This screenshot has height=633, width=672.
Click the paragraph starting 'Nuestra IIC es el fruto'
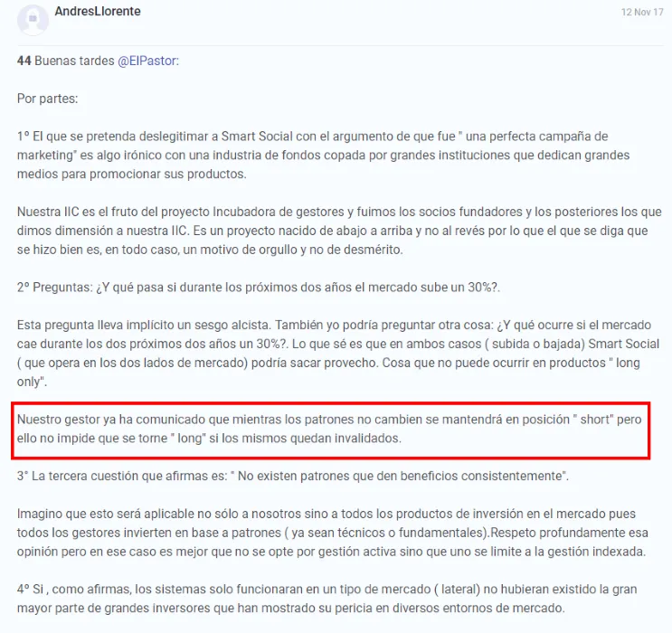[x=339, y=231]
